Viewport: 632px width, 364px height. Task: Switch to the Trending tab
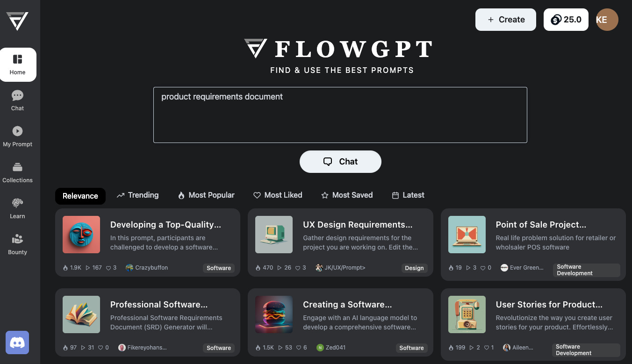pos(137,195)
